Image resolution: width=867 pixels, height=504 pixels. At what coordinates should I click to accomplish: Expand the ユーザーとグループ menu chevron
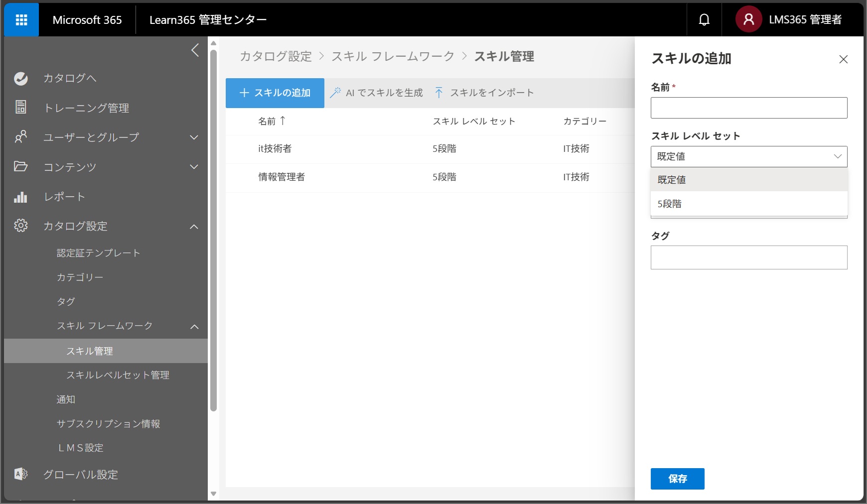point(194,137)
